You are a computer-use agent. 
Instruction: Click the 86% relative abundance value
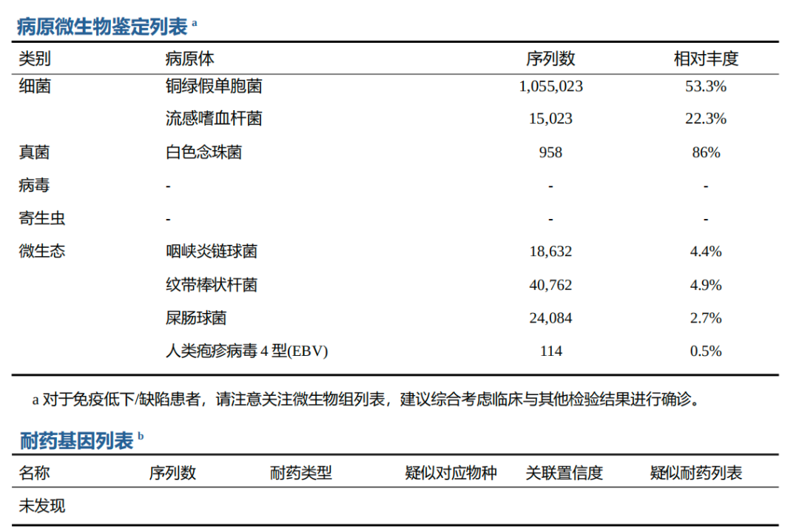pyautogui.click(x=705, y=152)
